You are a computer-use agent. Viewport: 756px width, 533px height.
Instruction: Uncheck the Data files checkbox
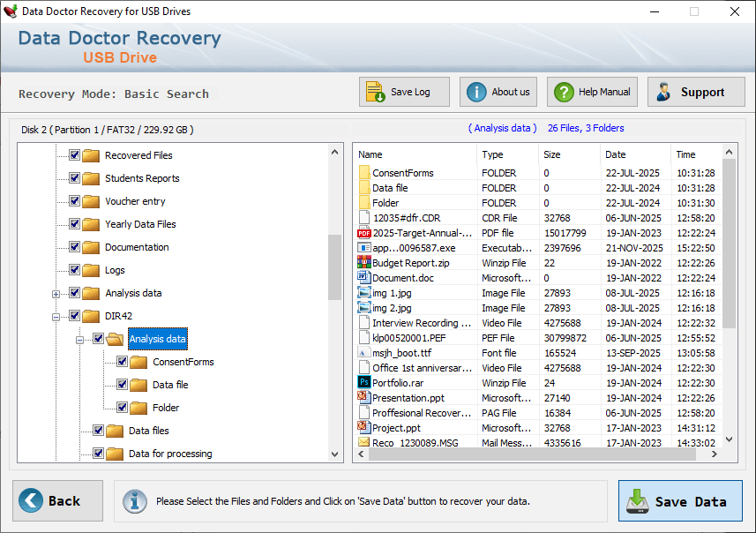98,431
